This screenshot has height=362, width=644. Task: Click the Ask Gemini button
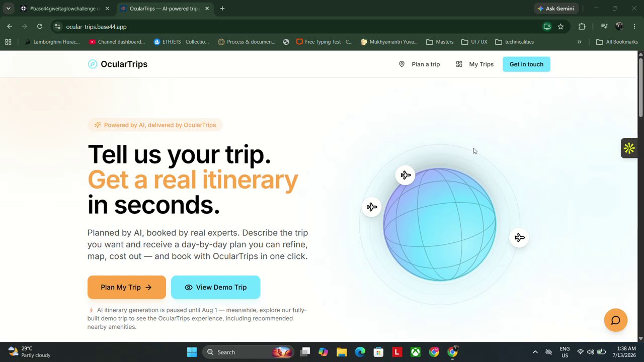555,9
